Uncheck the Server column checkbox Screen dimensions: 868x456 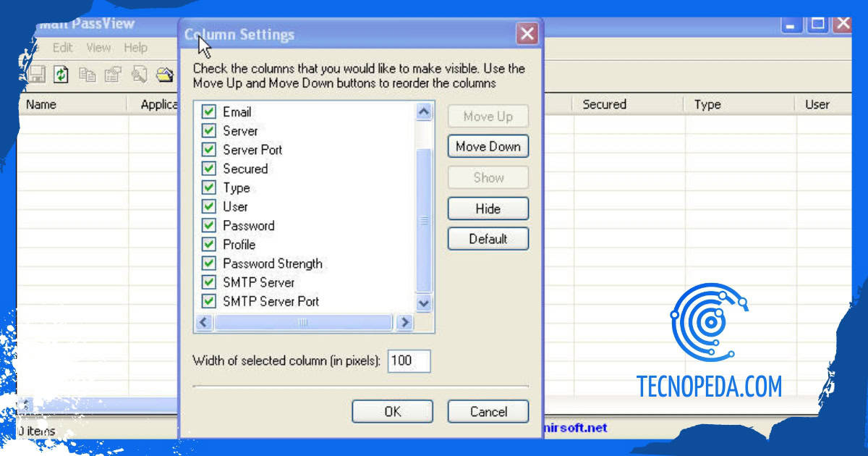[x=209, y=131]
